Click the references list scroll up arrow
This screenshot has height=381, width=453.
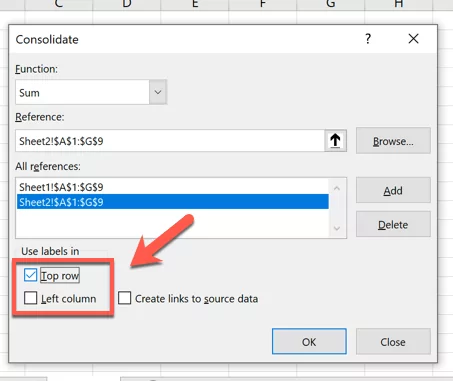(x=337, y=188)
